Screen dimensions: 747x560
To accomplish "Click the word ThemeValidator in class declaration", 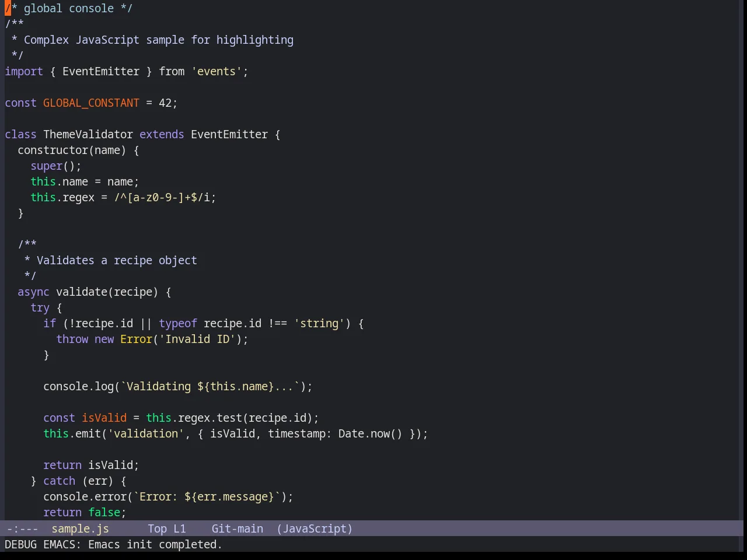I will [88, 134].
